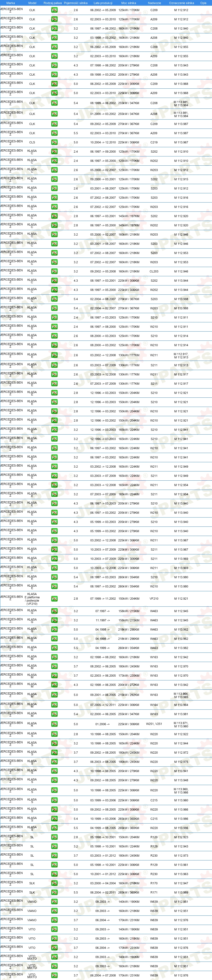
Task: Select engine codes M 113.964, M 113.965
Action: (181, 695)
